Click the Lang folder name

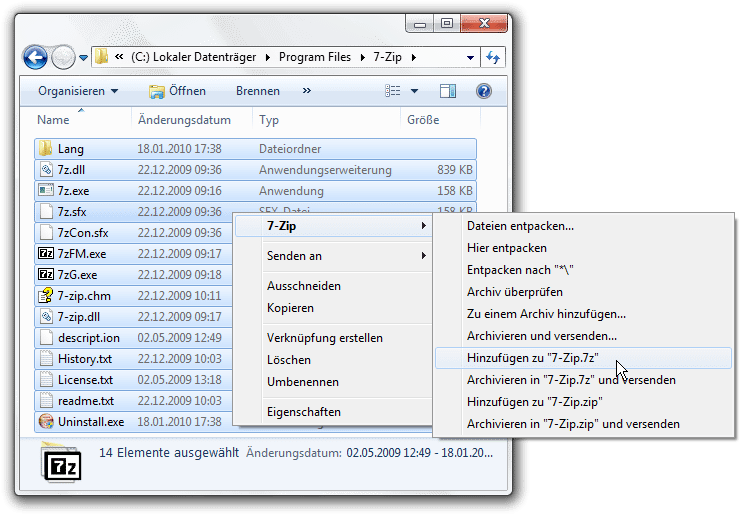(x=71, y=149)
